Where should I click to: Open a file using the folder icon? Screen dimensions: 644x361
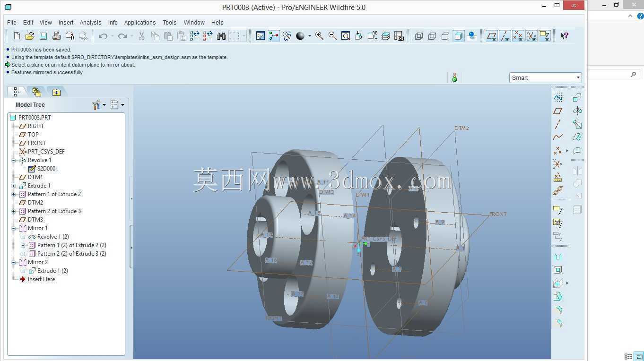click(x=30, y=36)
